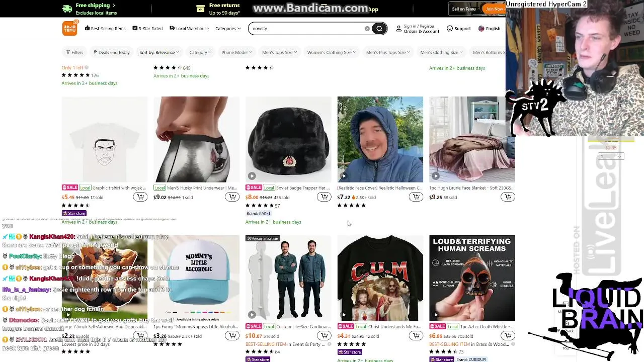
Task: Click the Sell on Temu button
Action: (464, 9)
